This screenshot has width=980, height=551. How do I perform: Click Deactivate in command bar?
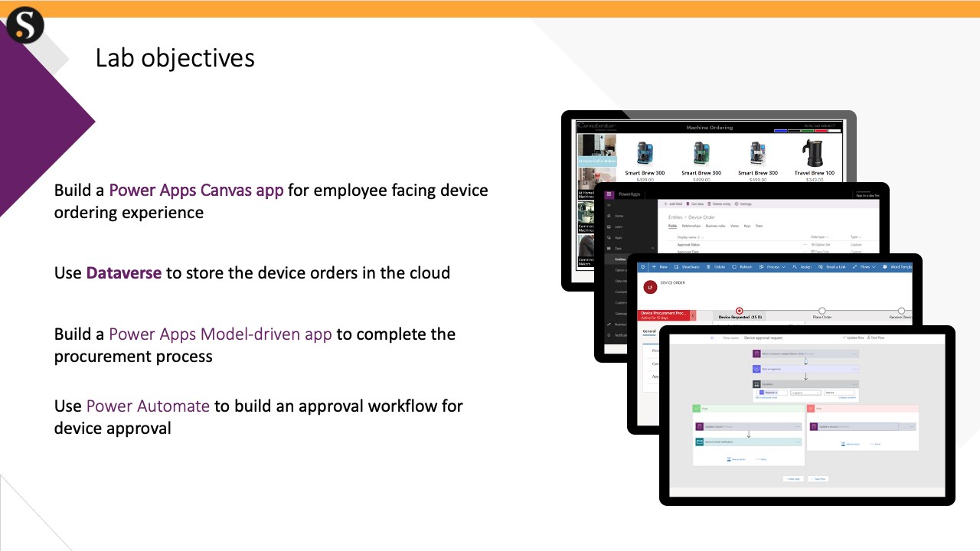(x=688, y=267)
